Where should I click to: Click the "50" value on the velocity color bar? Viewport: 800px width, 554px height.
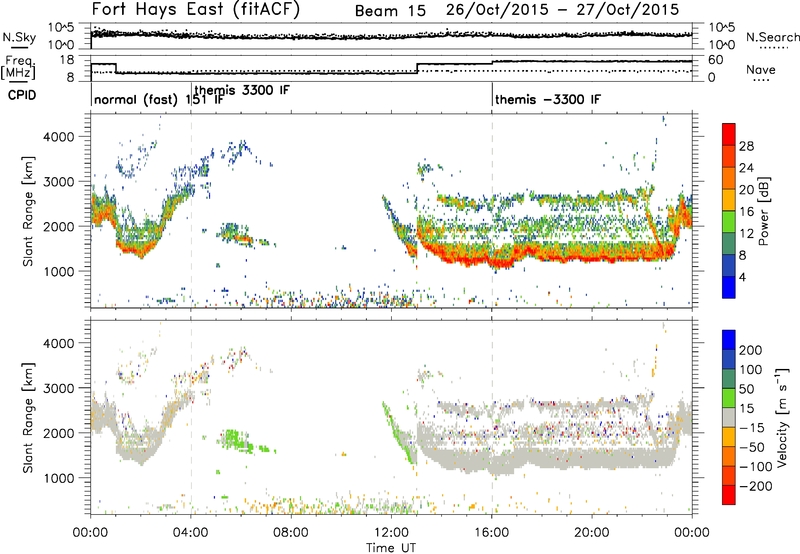tap(747, 389)
